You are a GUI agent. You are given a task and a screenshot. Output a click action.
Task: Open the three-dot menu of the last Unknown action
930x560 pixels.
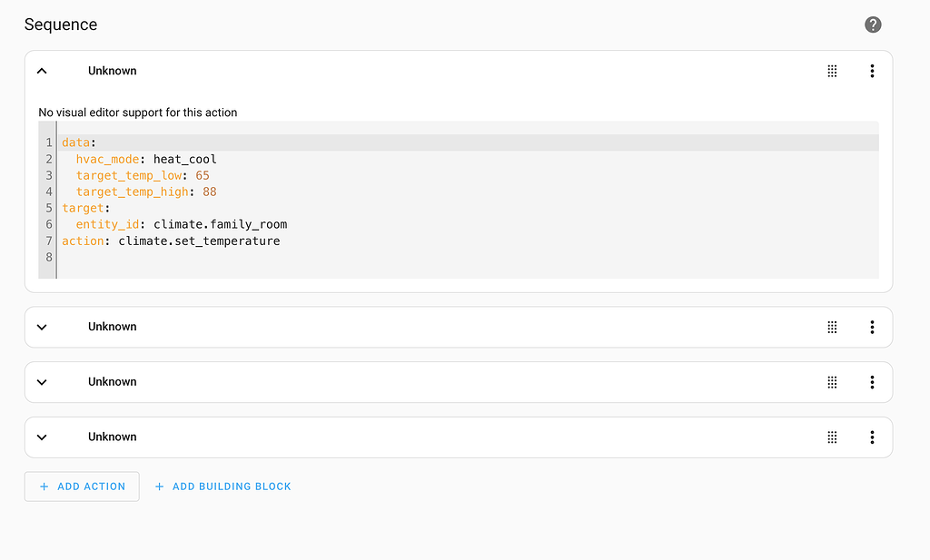872,437
